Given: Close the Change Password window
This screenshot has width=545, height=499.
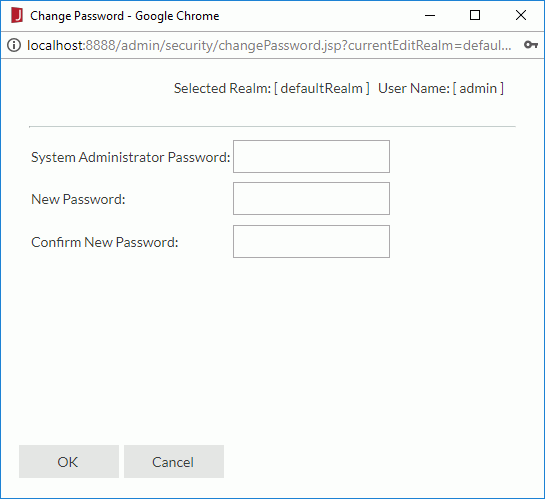Looking at the screenshot, I should pyautogui.click(x=521, y=15).
